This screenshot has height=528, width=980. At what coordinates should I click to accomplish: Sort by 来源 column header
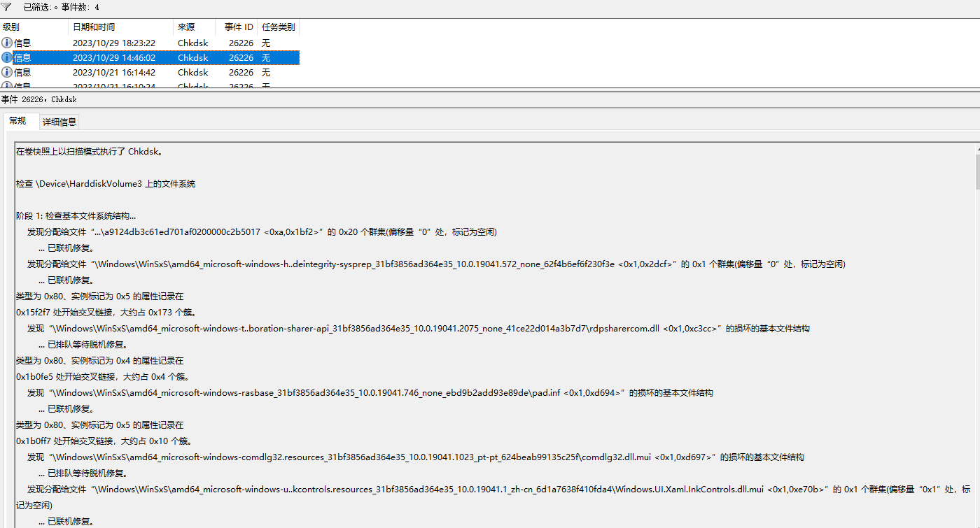(186, 27)
